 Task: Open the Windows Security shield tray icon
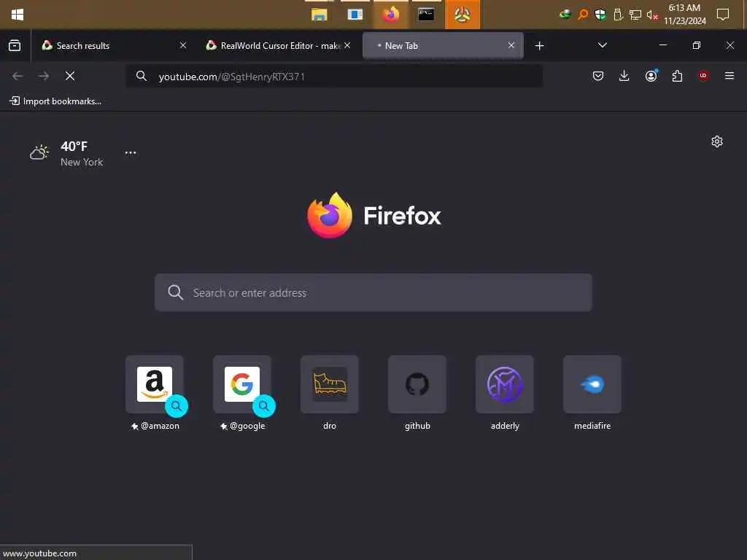point(600,15)
